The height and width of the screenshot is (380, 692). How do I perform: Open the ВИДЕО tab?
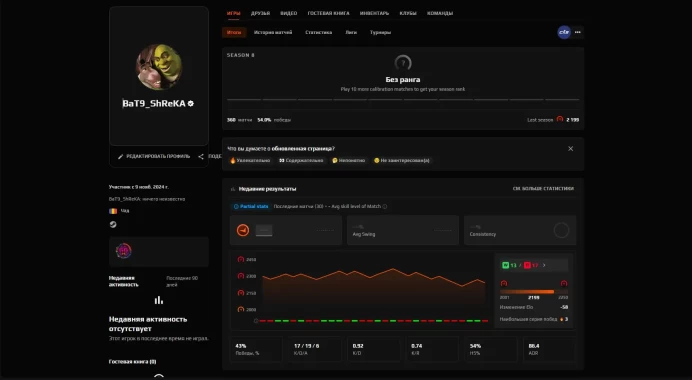pyautogui.click(x=289, y=13)
